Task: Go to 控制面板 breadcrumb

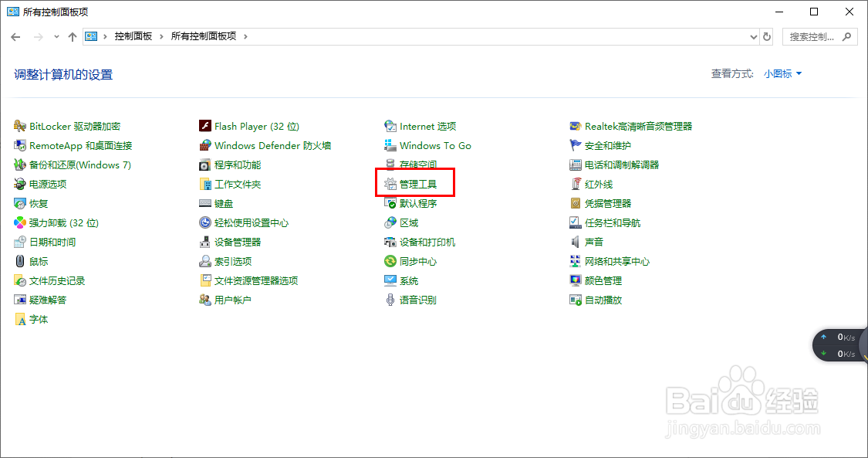Action: pyautogui.click(x=133, y=36)
